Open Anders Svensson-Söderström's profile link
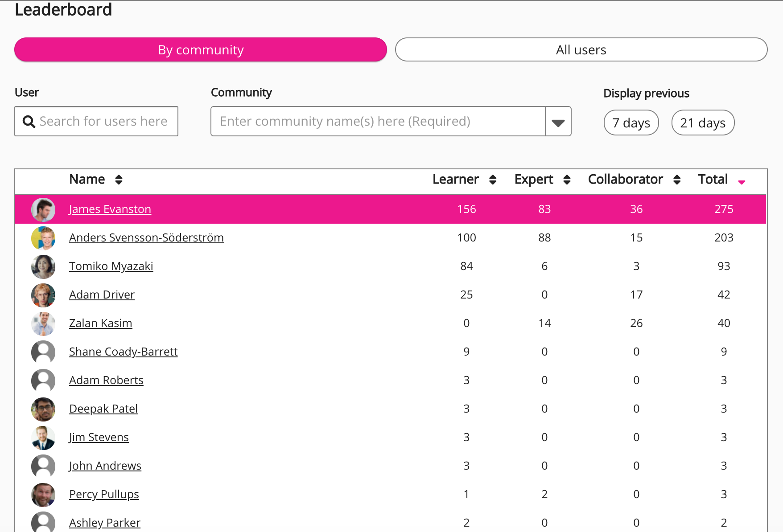Viewport: 783px width, 532px height. (x=146, y=238)
